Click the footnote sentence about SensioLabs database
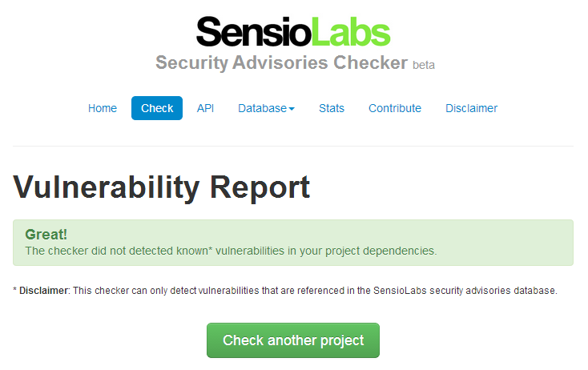Screen dimensions: 588x370 (x=285, y=291)
